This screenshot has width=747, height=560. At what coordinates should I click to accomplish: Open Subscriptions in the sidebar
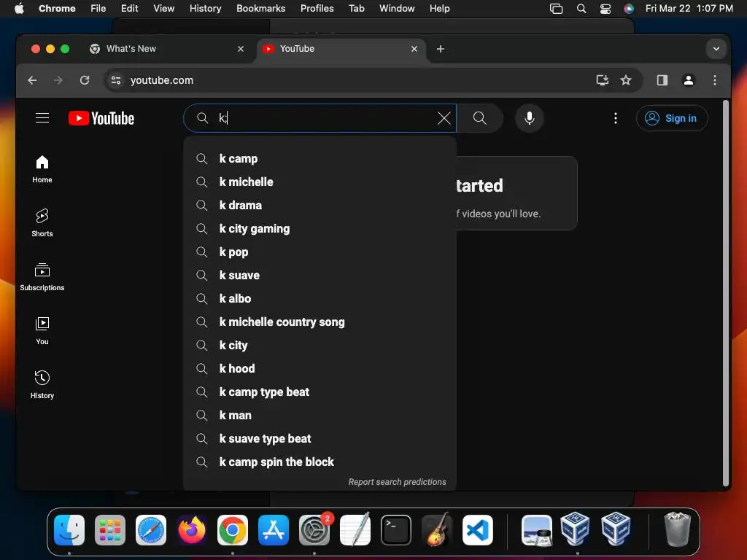42,276
